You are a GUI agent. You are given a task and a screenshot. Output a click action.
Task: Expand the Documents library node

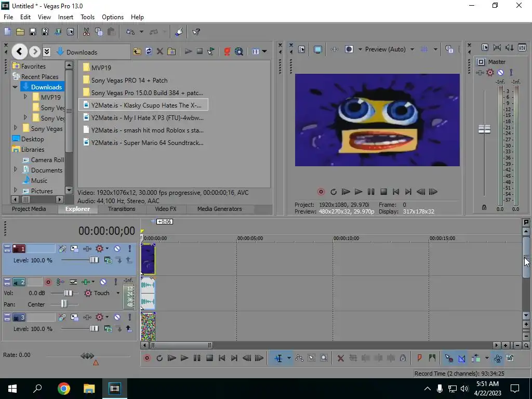click(15, 169)
